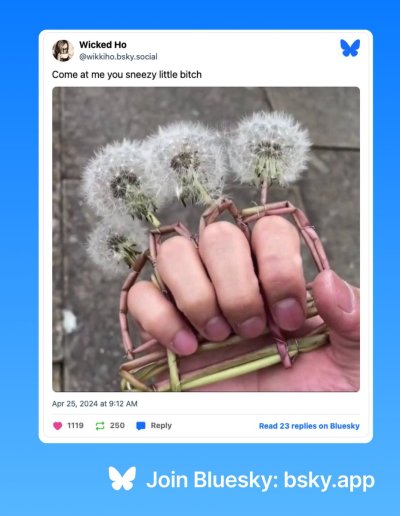
Task: Select the post text about sneezy
Action: click(127, 75)
